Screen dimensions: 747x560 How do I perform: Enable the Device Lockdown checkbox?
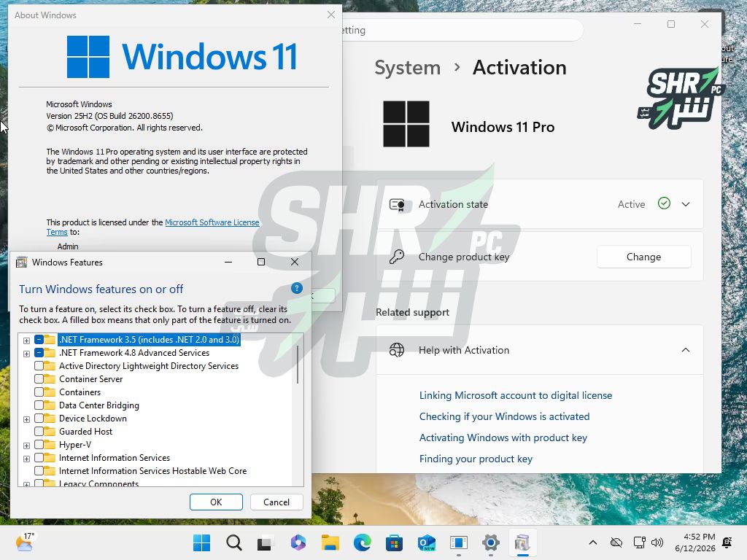39,418
